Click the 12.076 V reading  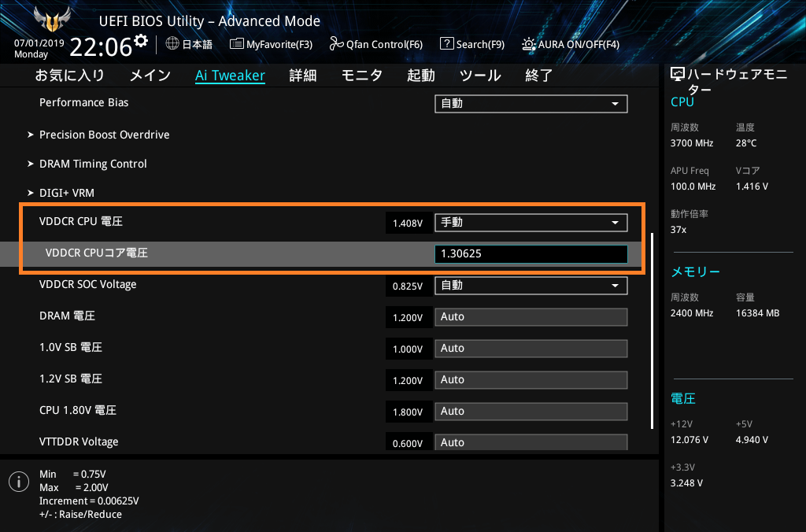(690, 440)
